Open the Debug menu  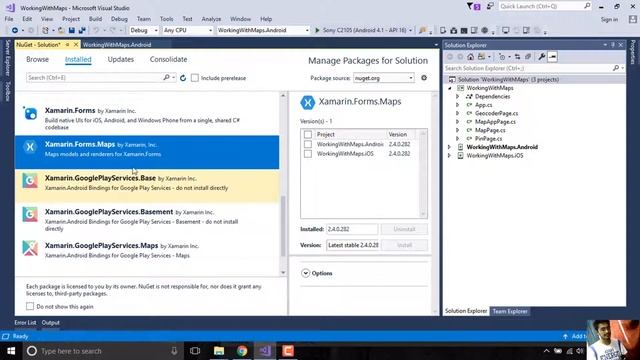point(119,19)
